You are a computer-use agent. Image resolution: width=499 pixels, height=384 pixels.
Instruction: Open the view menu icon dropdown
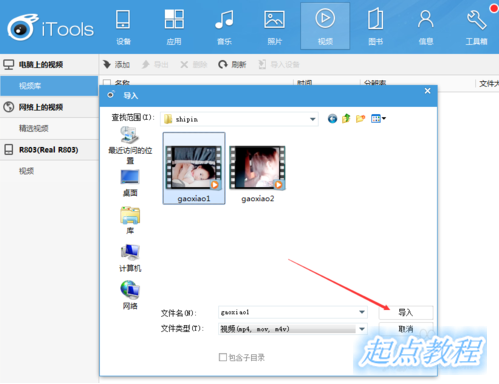(x=378, y=118)
